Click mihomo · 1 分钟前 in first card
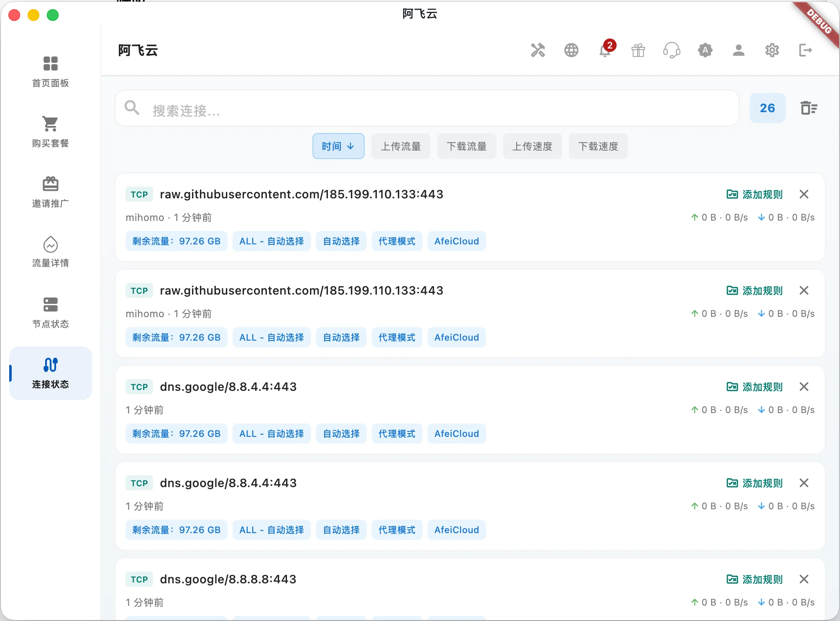Image resolution: width=840 pixels, height=621 pixels. tap(169, 218)
